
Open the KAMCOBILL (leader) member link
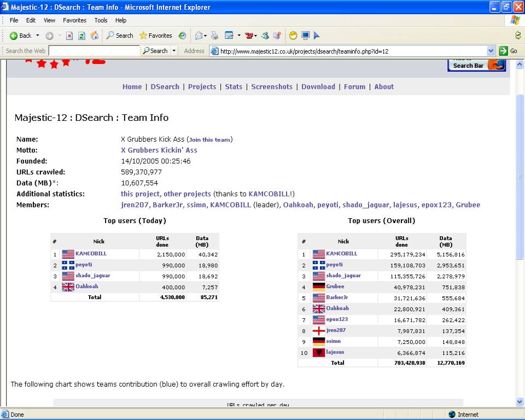click(230, 205)
